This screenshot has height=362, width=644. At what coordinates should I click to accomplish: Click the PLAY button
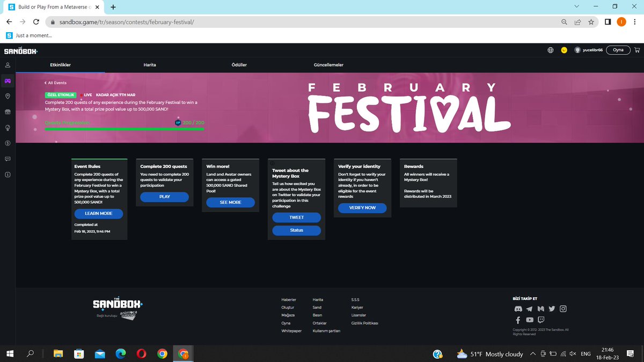165,197
